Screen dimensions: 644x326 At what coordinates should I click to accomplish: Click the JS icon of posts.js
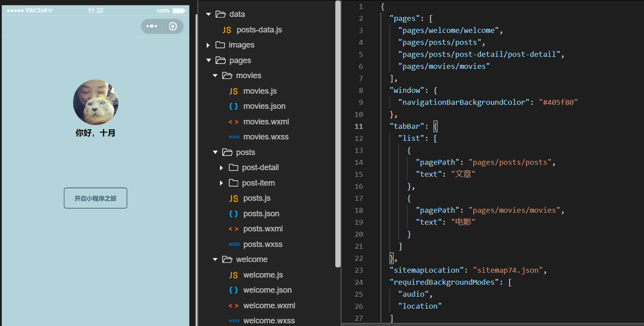[233, 198]
